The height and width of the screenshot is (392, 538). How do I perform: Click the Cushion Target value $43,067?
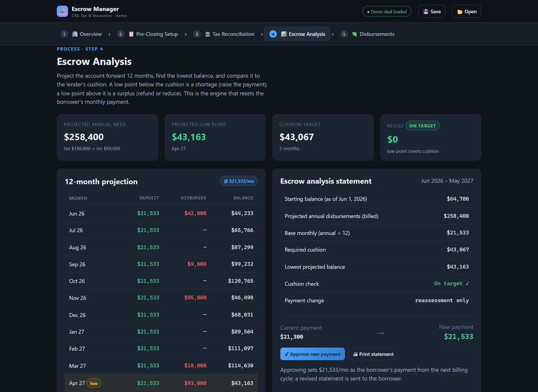297,137
